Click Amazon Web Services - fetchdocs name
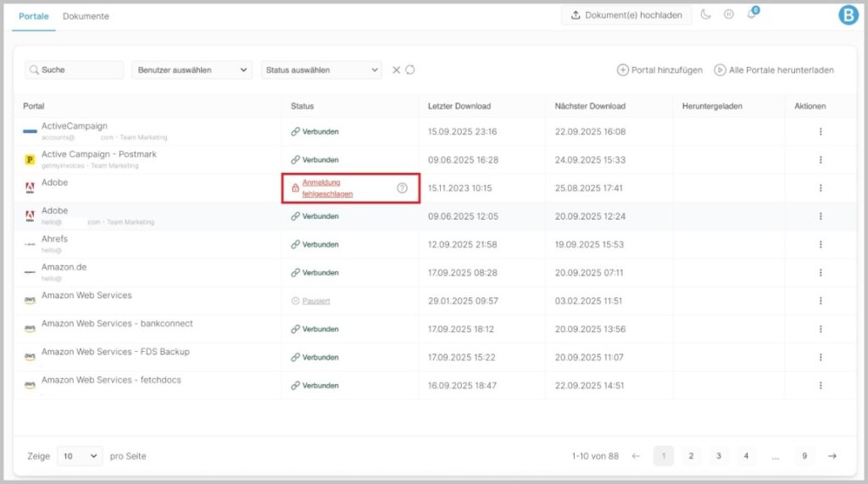The width and height of the screenshot is (868, 484). pyautogui.click(x=111, y=380)
